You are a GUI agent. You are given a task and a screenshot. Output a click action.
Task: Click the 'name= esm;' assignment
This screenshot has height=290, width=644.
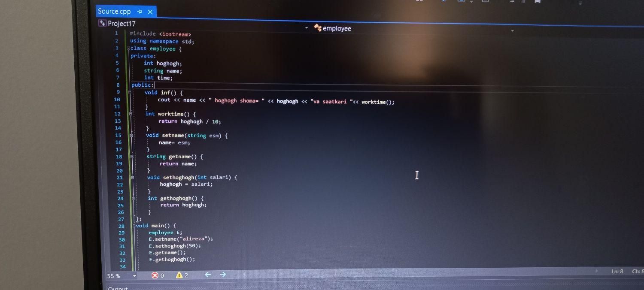click(174, 142)
